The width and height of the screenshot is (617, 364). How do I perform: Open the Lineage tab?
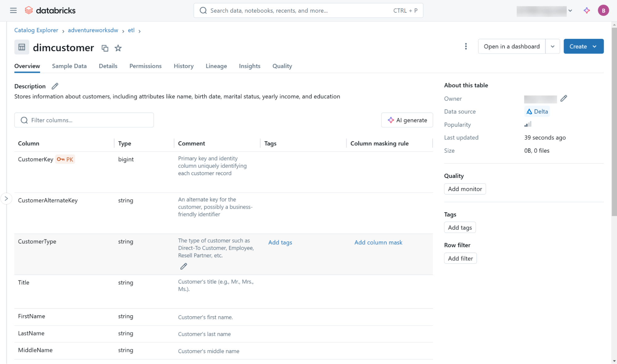(x=216, y=66)
